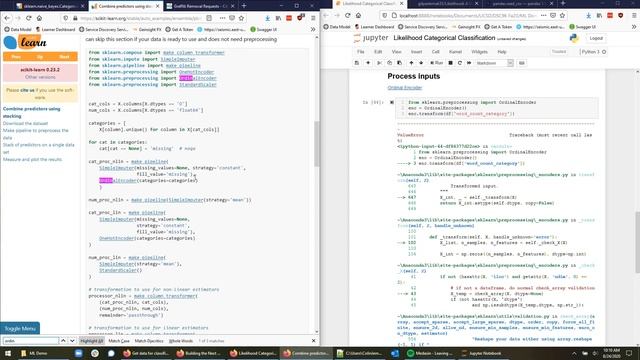Open the Jupyter Widgets menu
The width and height of the screenshot is (640, 360).
point(479,52)
